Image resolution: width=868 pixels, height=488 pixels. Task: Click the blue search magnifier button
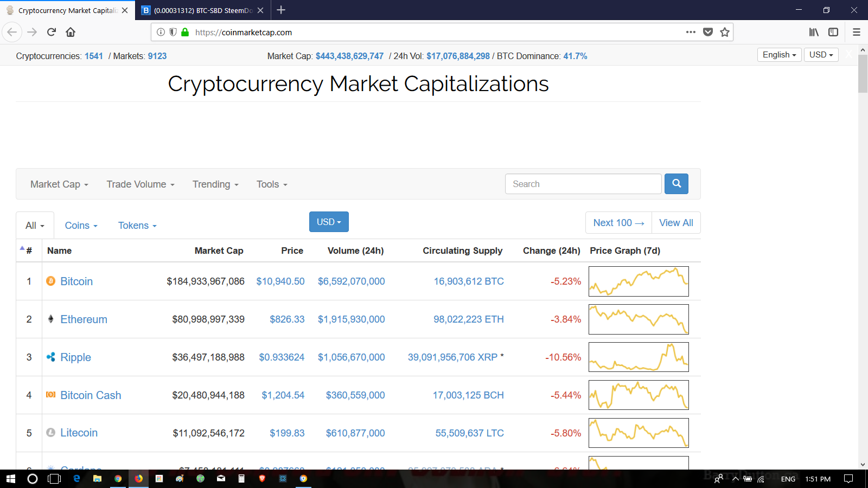676,184
